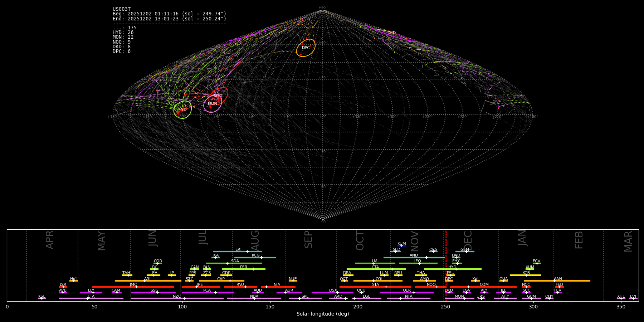Viewport: 644px width, 322px height.
Task: Click the GEM shower bar in the timeline
Action: pyautogui.click(x=465, y=252)
